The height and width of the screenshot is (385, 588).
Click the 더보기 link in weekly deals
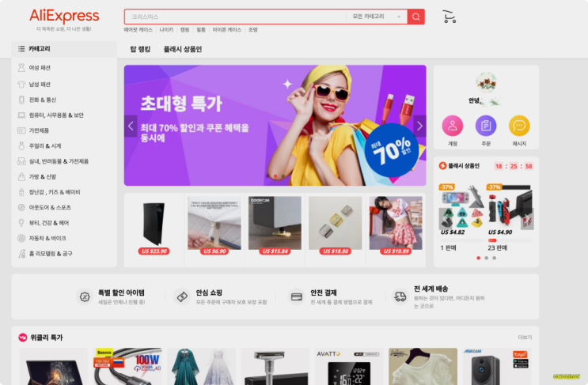tap(525, 338)
